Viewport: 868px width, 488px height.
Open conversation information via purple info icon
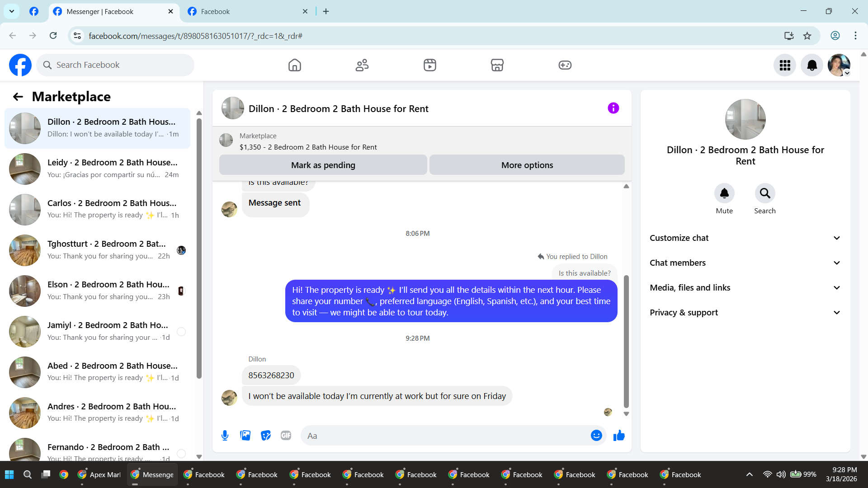(x=613, y=108)
